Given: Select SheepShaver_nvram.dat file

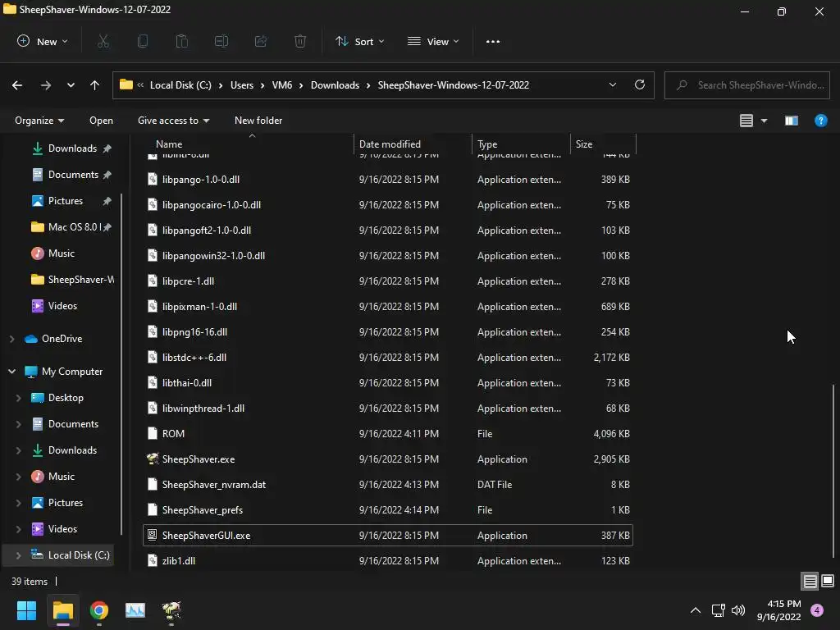Looking at the screenshot, I should click(x=388, y=484).
